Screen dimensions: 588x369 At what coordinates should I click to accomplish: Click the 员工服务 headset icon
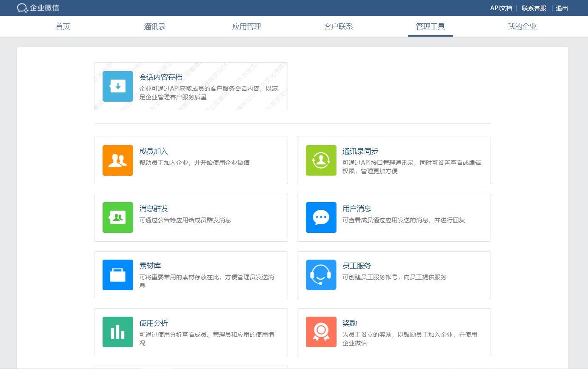321,275
